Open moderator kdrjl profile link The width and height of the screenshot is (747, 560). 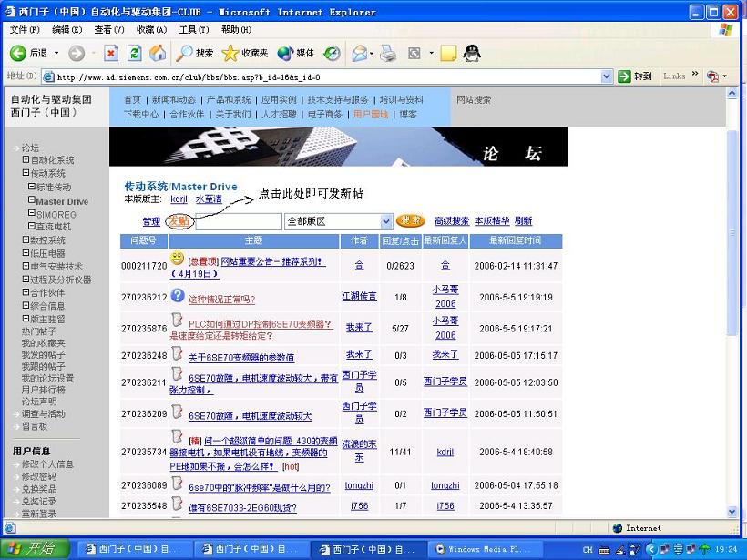point(179,199)
